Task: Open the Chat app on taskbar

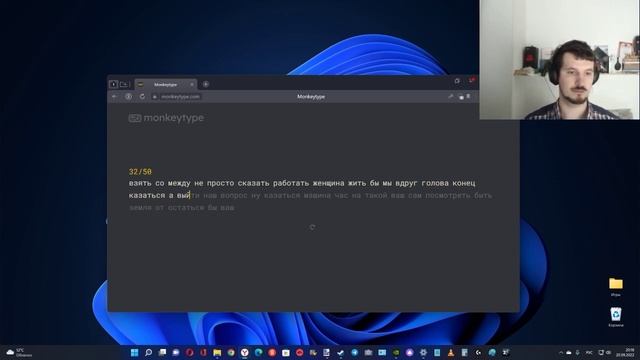Action: click(176, 352)
